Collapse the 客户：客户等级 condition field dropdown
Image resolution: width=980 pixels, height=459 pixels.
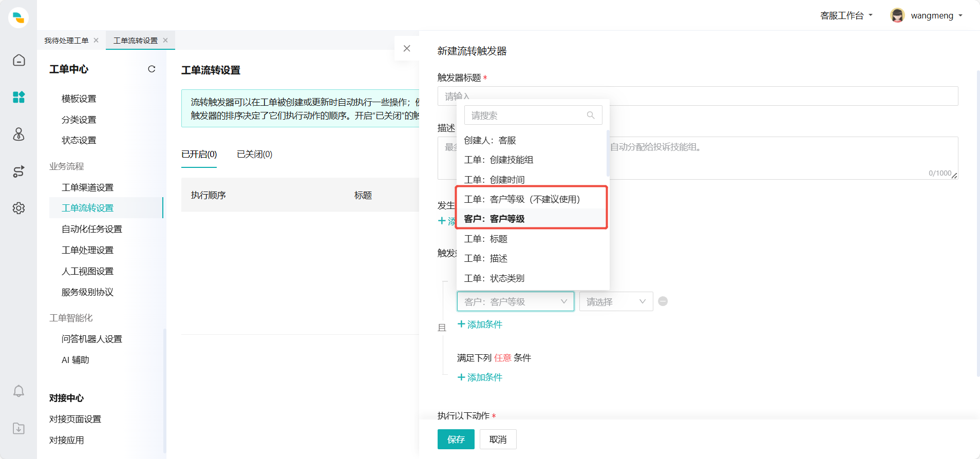[x=516, y=301]
